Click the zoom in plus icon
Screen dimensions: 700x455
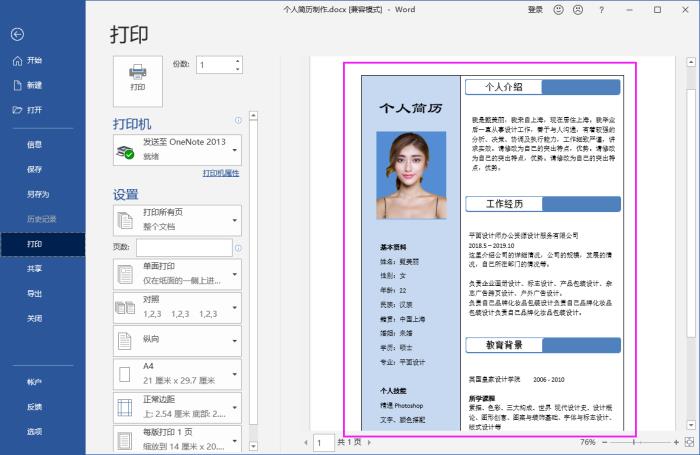pos(675,441)
